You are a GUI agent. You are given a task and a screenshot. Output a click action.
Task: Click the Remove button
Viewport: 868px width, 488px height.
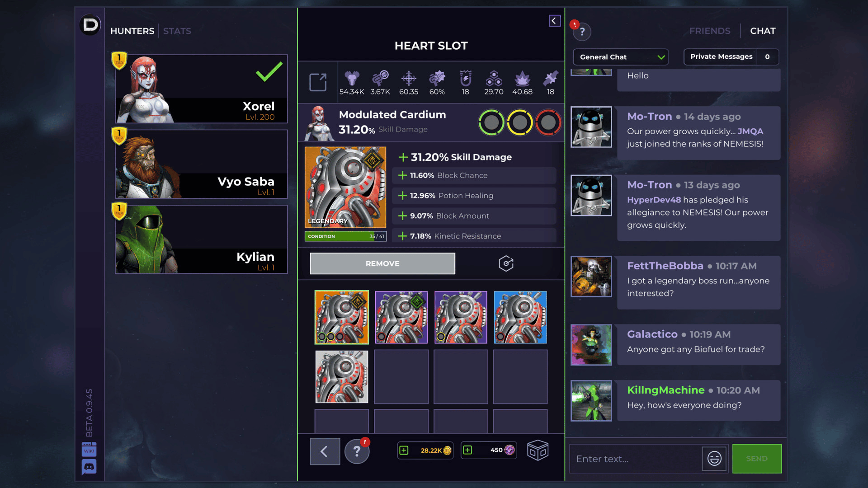click(382, 263)
